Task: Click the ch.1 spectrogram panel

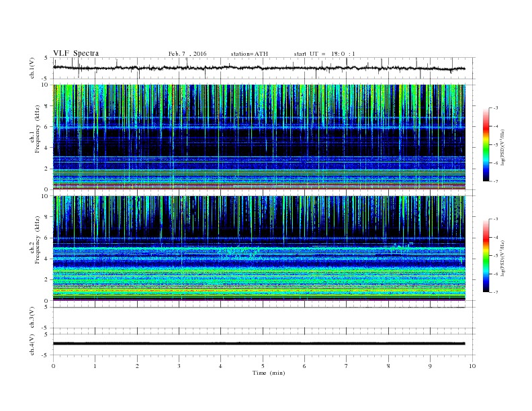Action: (259, 137)
